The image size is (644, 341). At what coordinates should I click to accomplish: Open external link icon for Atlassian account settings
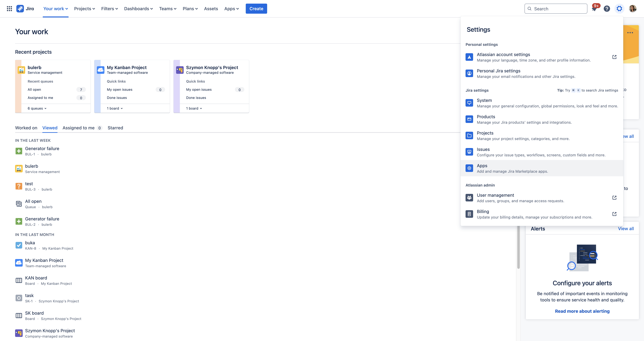(614, 57)
